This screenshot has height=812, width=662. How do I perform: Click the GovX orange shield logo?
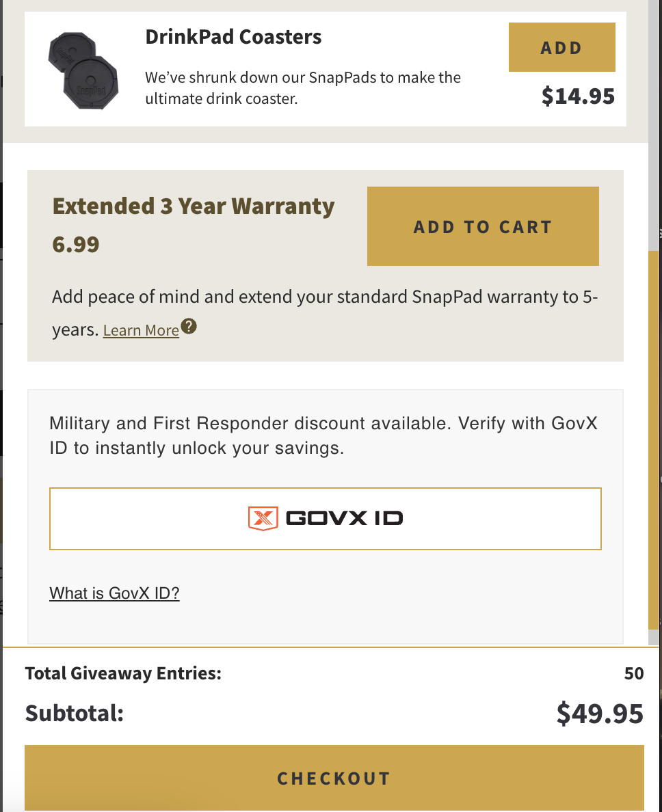click(263, 518)
